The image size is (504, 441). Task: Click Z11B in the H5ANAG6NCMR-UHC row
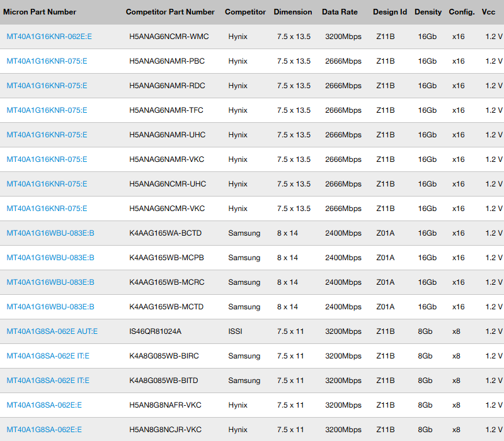[x=386, y=184]
